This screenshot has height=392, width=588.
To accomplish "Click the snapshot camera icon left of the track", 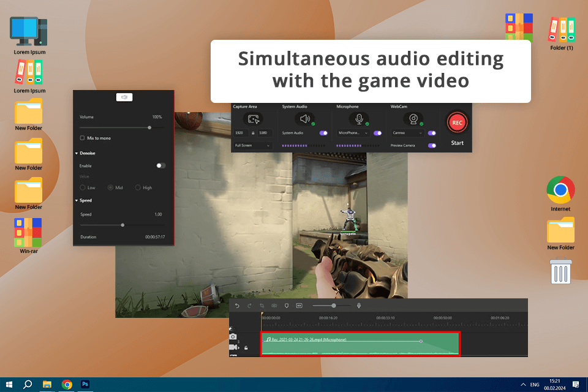I will [x=233, y=336].
